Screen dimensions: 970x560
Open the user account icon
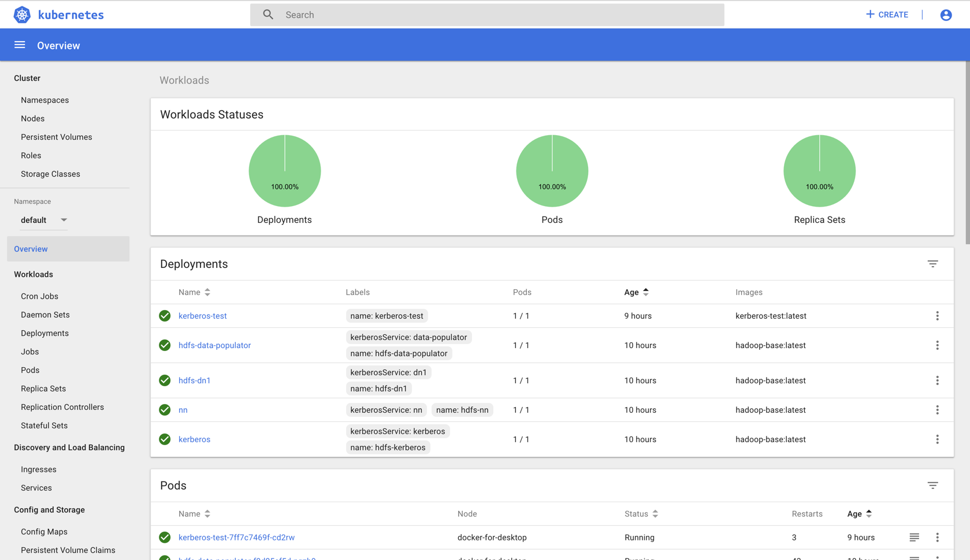946,15
